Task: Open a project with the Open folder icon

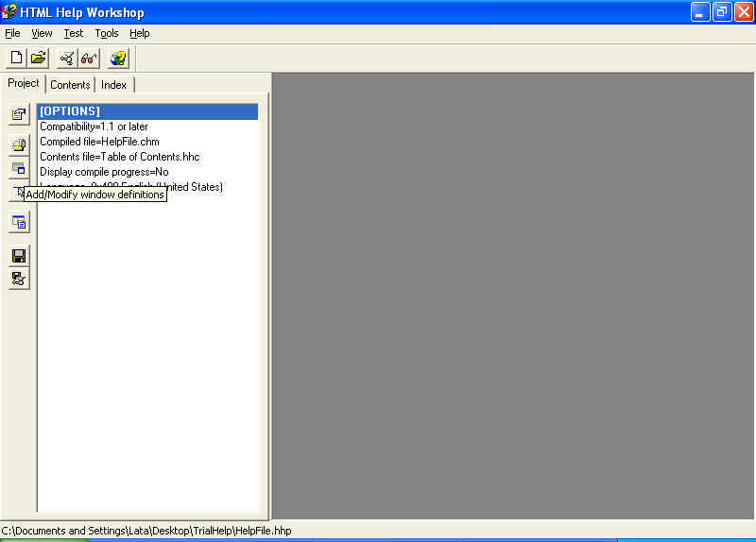Action: click(38, 59)
